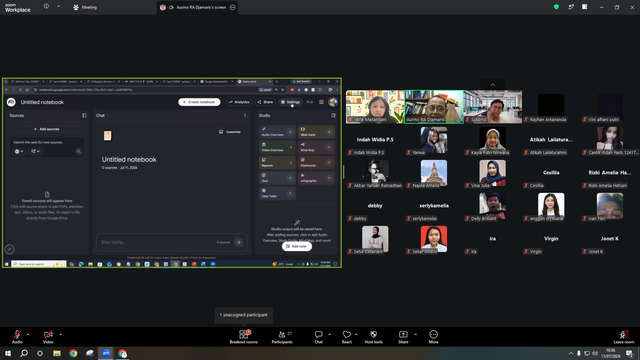The image size is (640, 360).
Task: Select Video Overview studio card
Action: (277, 147)
